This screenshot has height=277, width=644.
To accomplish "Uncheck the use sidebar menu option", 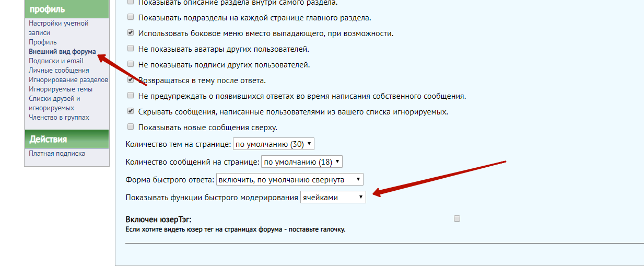I will [131, 33].
